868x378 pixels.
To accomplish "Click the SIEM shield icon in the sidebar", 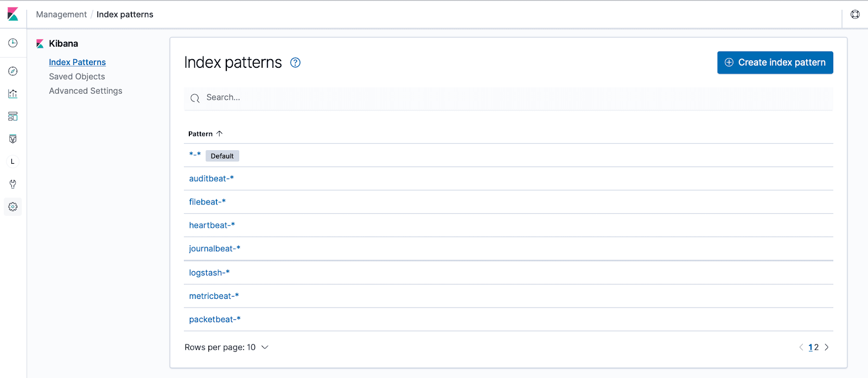I will pyautogui.click(x=12, y=139).
